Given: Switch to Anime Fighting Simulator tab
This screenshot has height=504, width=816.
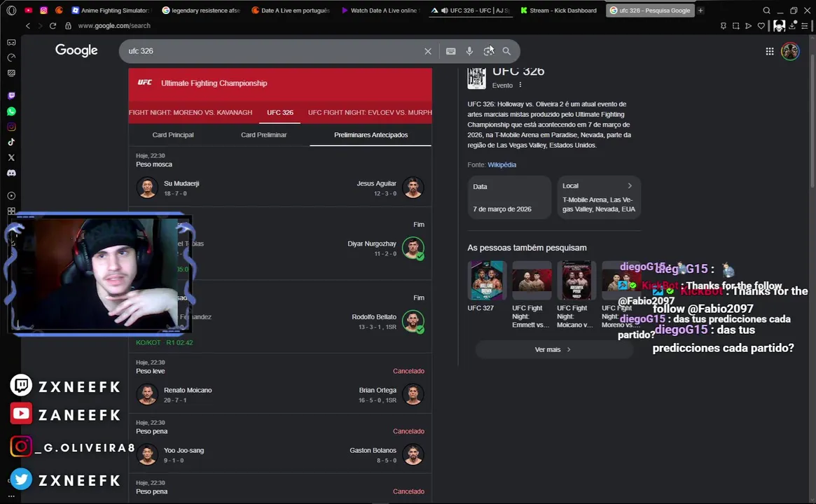Looking at the screenshot, I should (x=111, y=10).
